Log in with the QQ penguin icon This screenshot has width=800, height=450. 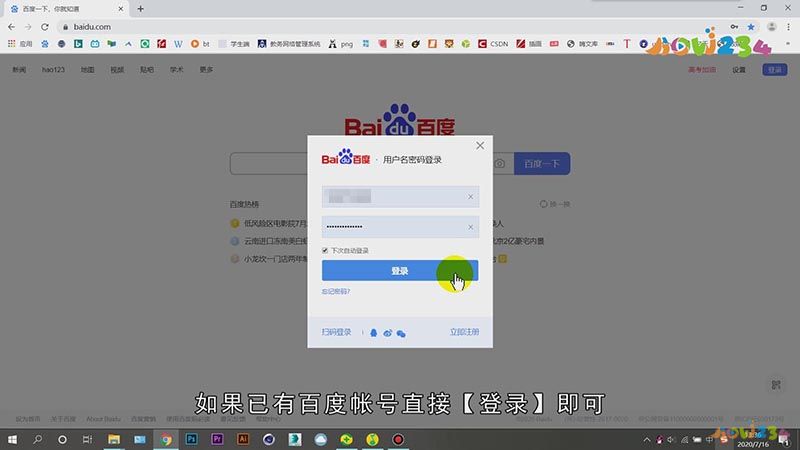(x=373, y=333)
